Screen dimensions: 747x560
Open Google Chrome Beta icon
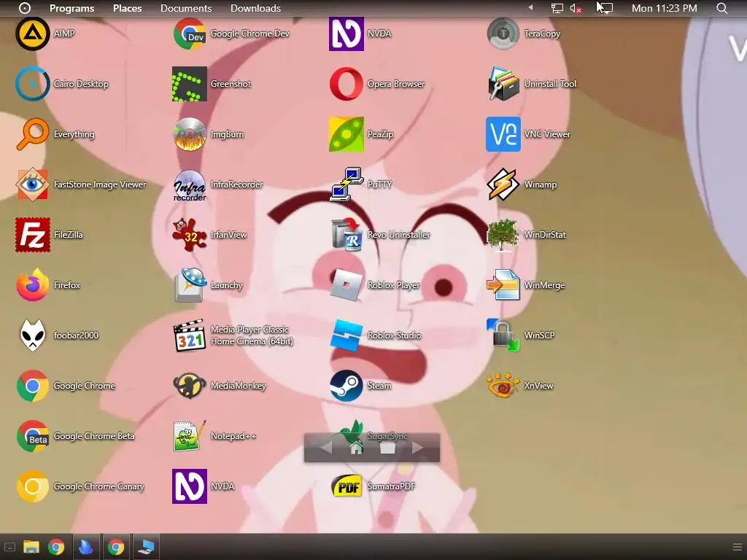pyautogui.click(x=32, y=436)
